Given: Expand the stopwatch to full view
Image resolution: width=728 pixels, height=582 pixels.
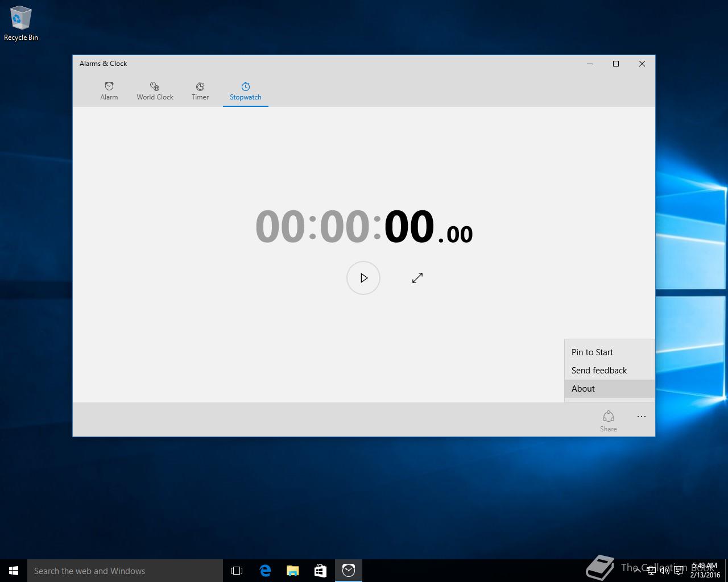Looking at the screenshot, I should pyautogui.click(x=417, y=278).
